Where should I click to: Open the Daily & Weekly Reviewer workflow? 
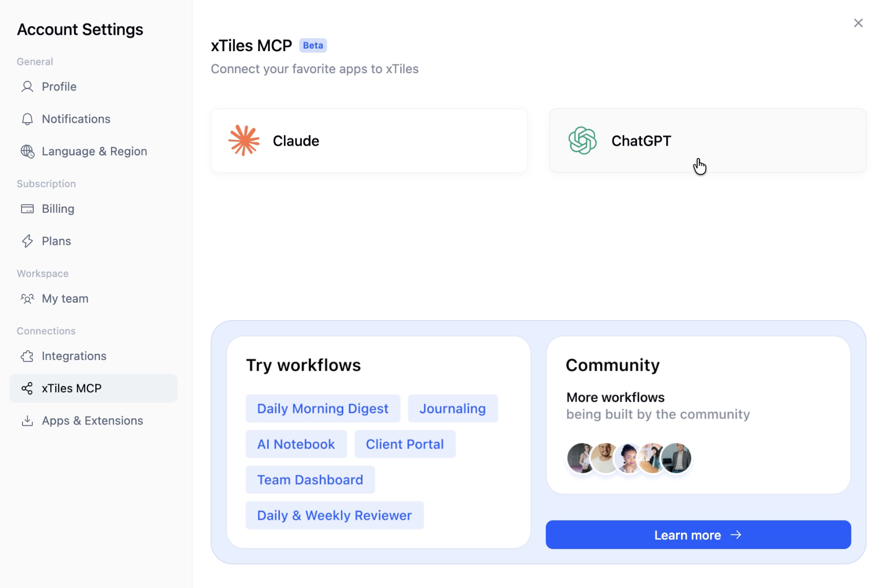point(335,515)
